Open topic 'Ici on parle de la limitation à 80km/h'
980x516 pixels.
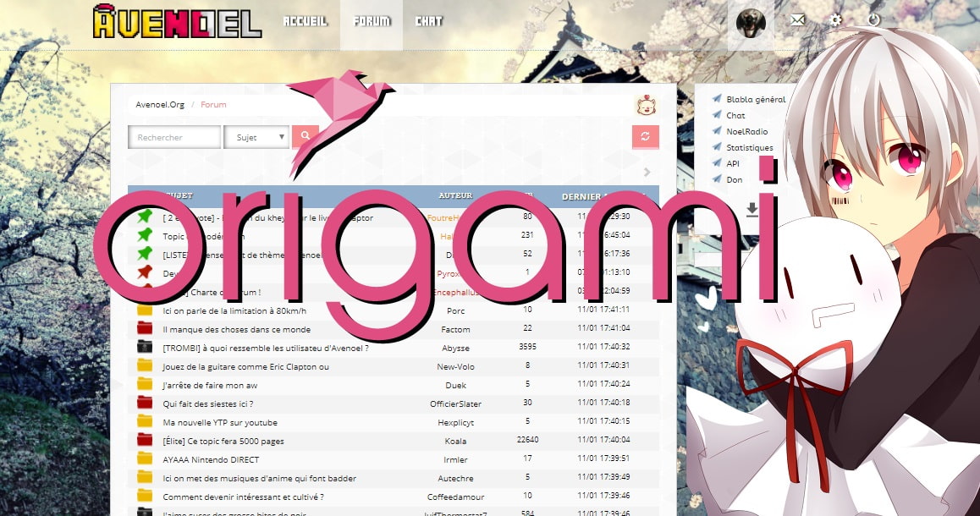[234, 310]
